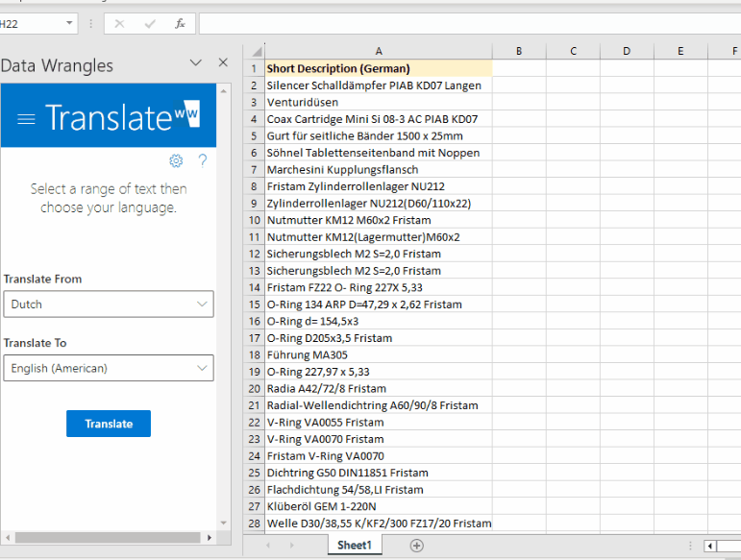The width and height of the screenshot is (741, 560).
Task: Close the Data Wrangles task pane
Action: pos(223,62)
